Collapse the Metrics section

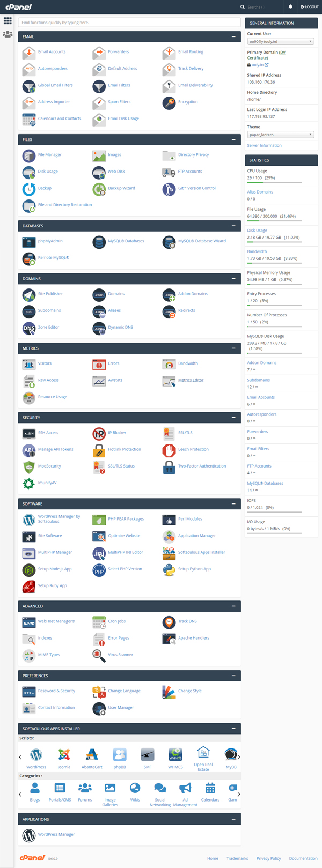pos(233,348)
